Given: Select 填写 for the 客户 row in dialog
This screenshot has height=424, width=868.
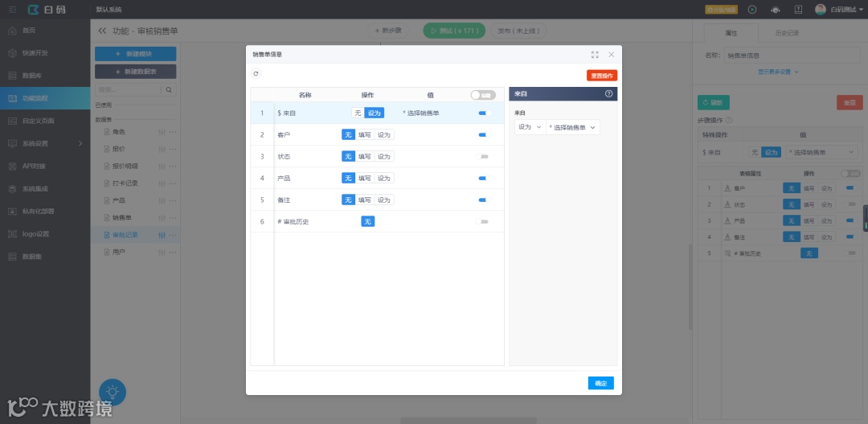Looking at the screenshot, I should (364, 134).
